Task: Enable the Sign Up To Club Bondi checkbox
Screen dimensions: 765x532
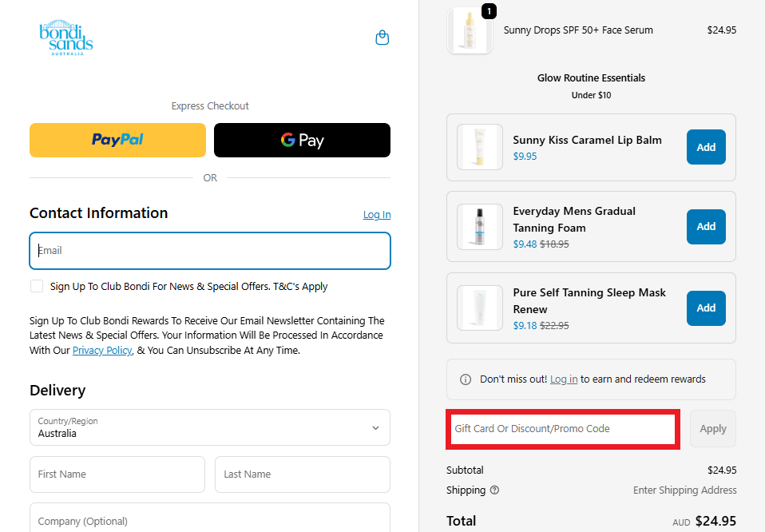Action: pos(37,286)
